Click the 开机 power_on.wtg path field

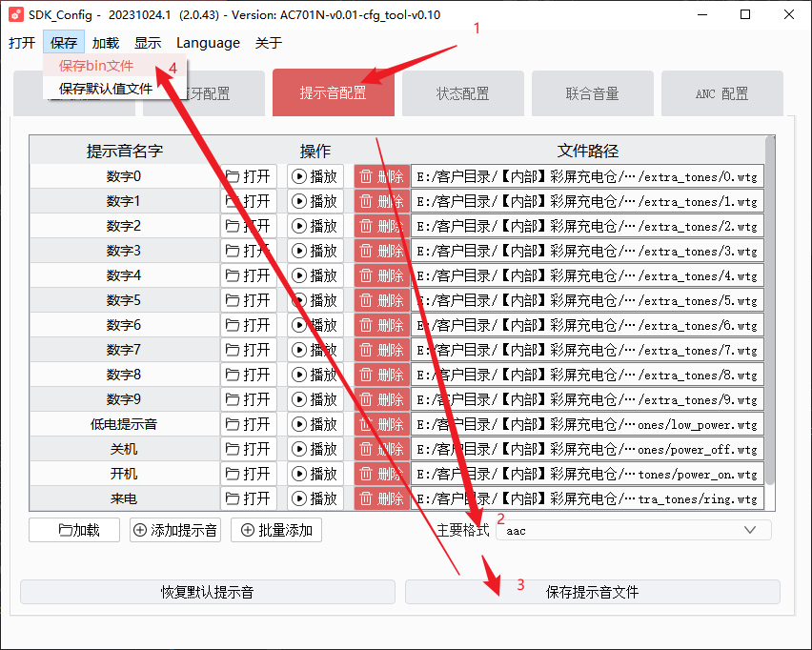[587, 474]
